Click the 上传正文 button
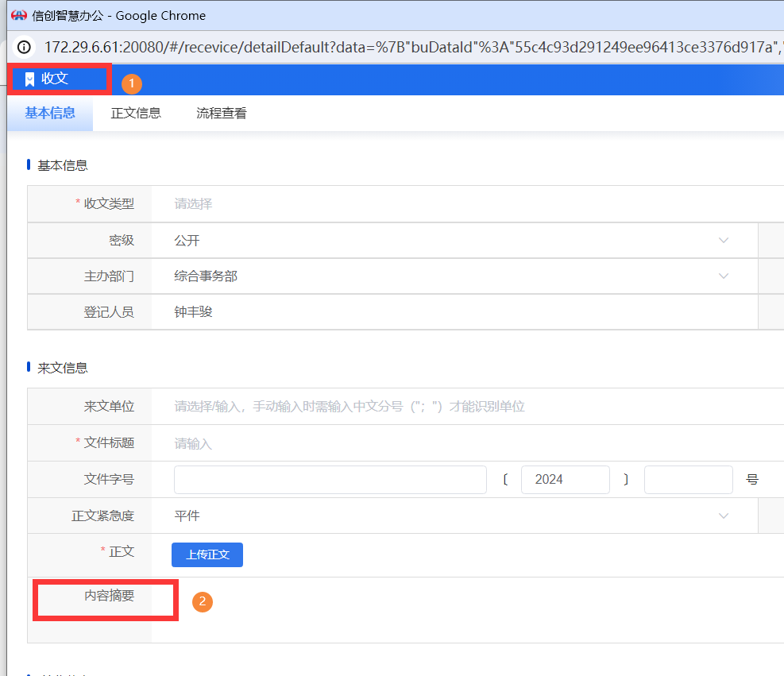784x676 pixels. pyautogui.click(x=207, y=554)
